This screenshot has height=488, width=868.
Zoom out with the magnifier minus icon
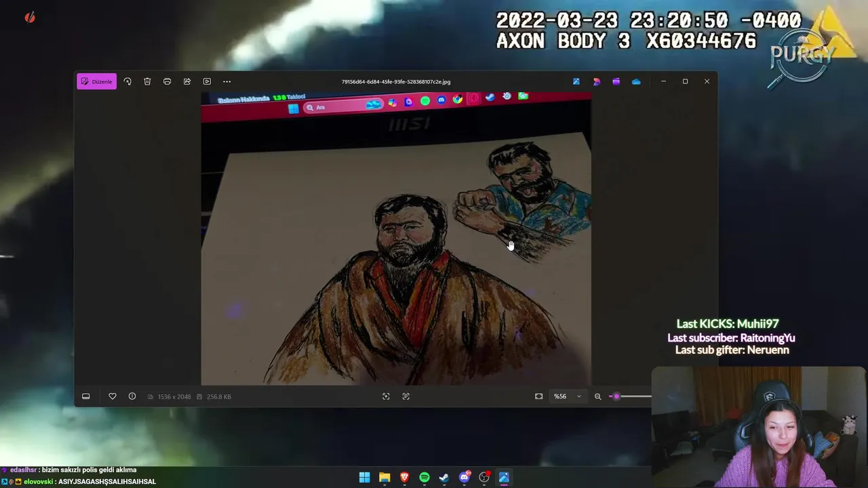tap(598, 396)
